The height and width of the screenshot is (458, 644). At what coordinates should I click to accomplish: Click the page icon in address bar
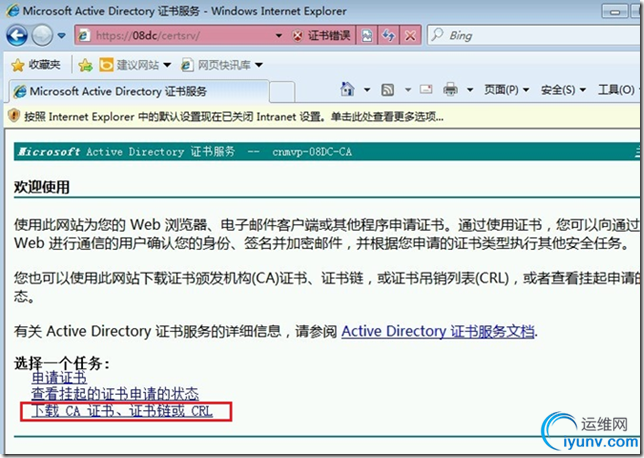84,36
